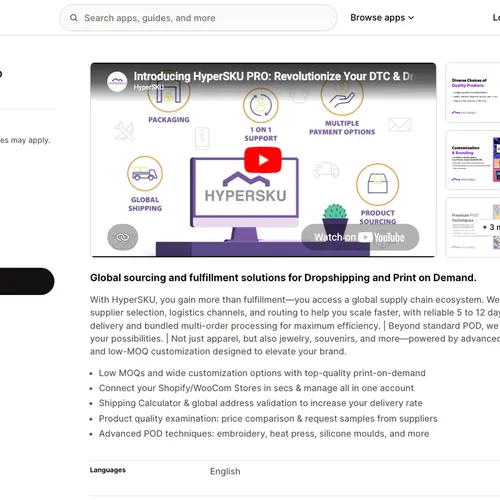The height and width of the screenshot is (500, 500).
Task: Select the Global sourcing and fulfillment heading
Action: (x=283, y=278)
